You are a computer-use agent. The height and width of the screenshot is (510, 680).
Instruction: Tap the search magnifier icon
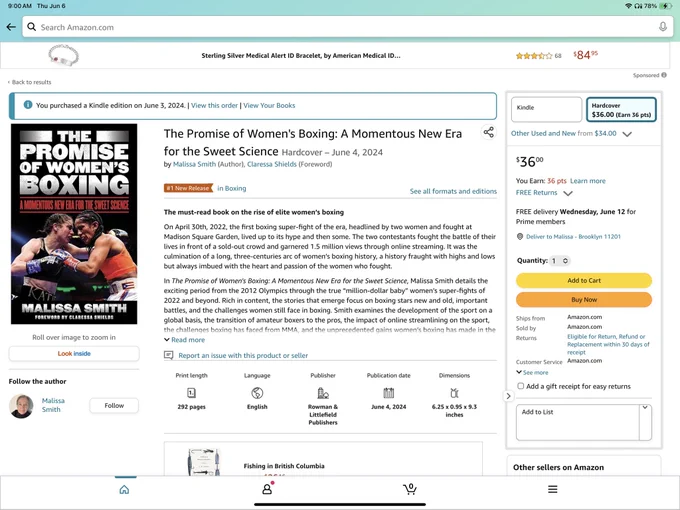click(32, 27)
